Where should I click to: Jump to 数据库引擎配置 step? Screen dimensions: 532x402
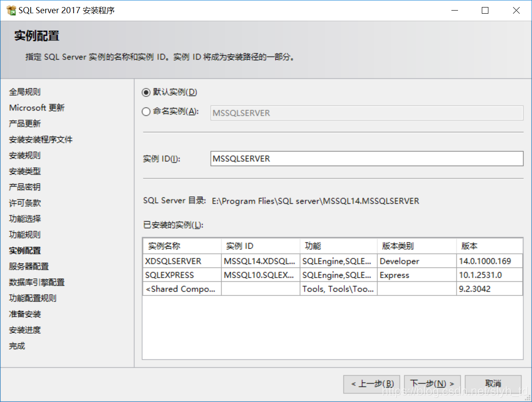point(37,283)
